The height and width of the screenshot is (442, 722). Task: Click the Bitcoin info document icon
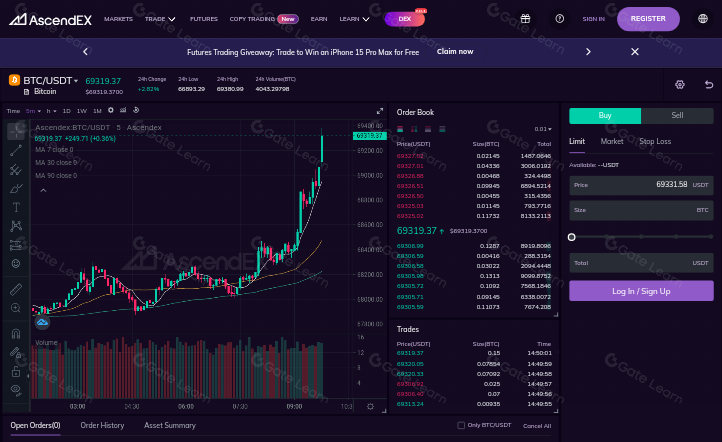26,92
